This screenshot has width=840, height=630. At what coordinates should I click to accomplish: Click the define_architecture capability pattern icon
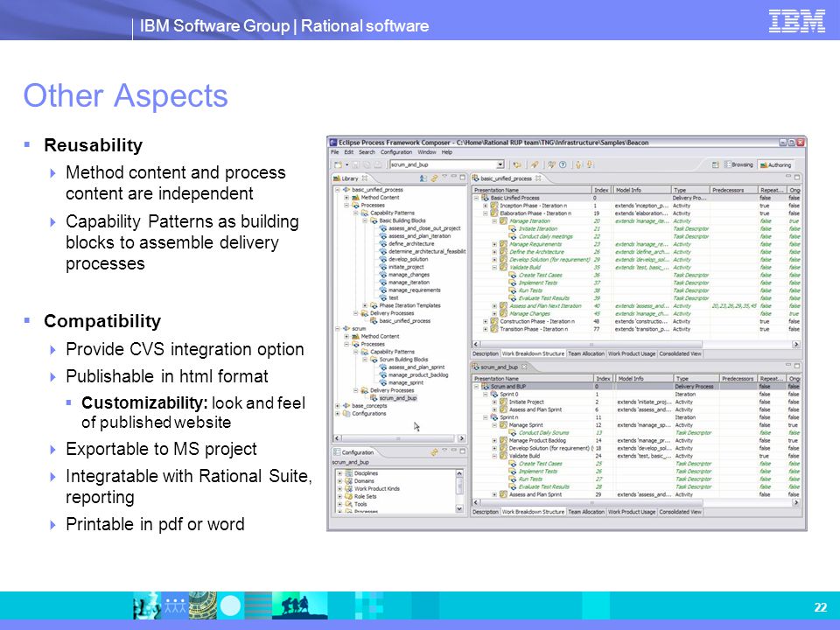pos(382,244)
